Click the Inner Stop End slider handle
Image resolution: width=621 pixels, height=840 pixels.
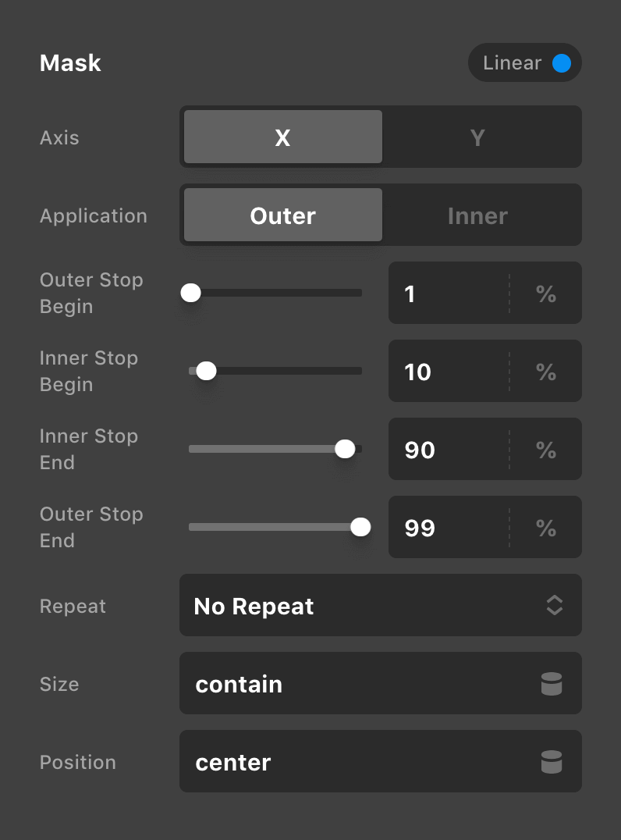point(345,449)
